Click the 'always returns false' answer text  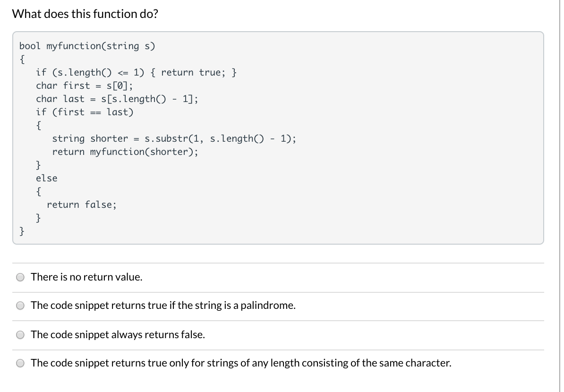coord(118,334)
